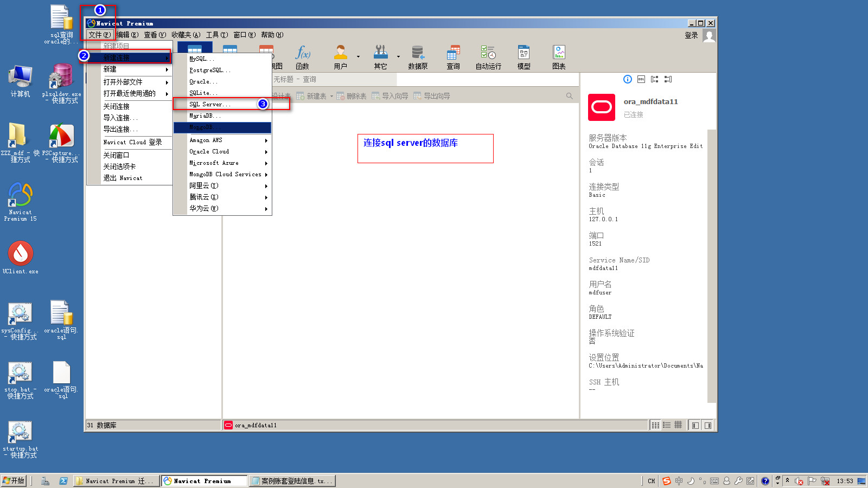868x488 pixels.
Task: Toggle the right info pane visibility button
Action: 708,425
